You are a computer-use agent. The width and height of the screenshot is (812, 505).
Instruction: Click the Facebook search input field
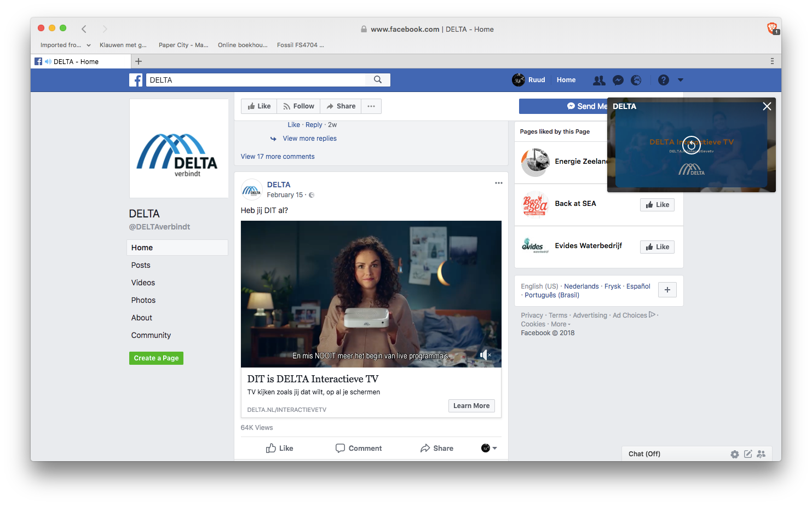[256, 80]
